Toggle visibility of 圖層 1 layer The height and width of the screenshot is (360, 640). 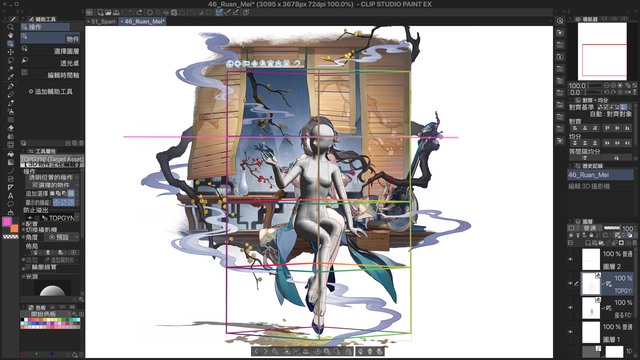571,332
